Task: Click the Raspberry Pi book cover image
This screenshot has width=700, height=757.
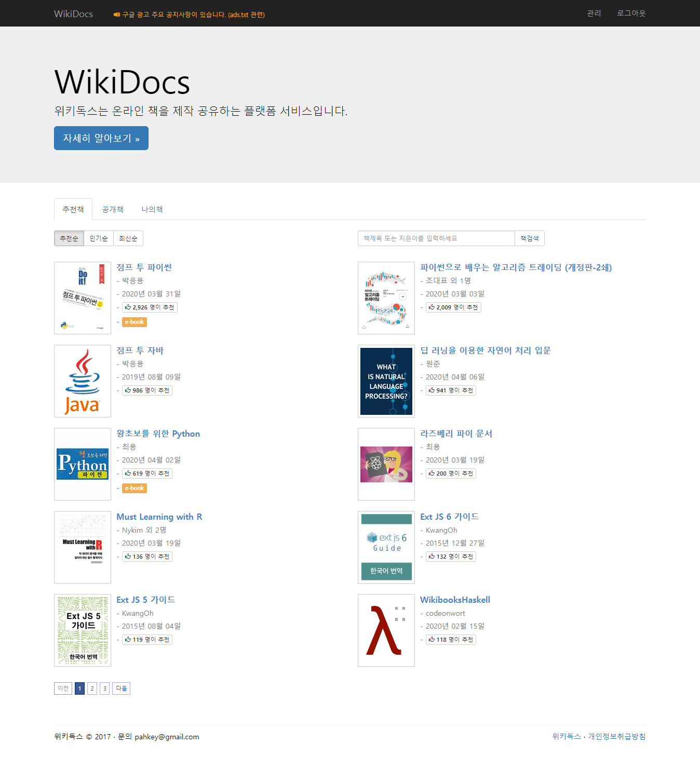Action: [386, 464]
